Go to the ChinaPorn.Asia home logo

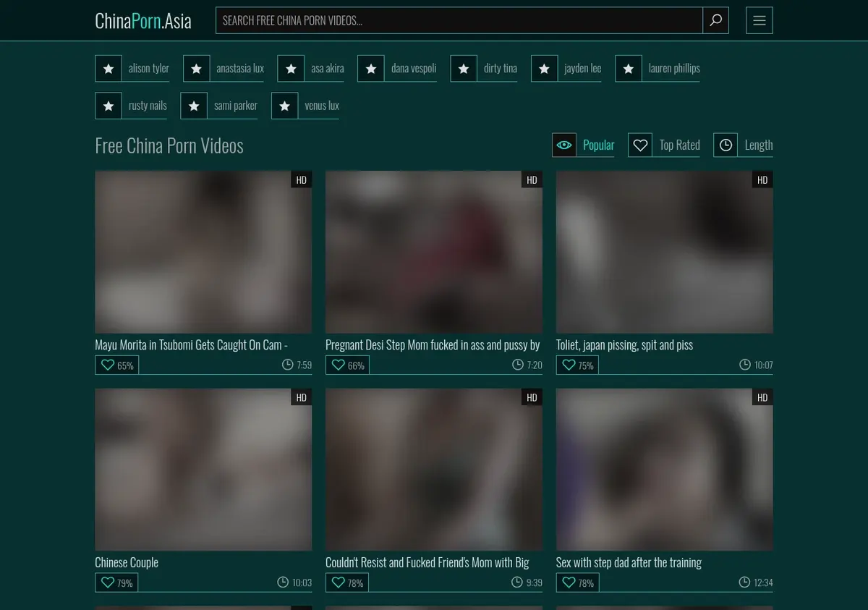(x=143, y=21)
